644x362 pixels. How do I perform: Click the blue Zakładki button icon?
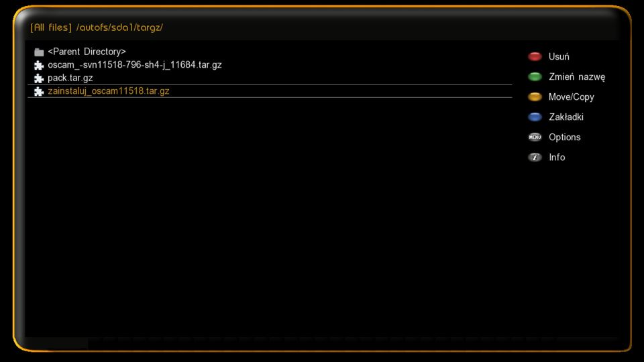[x=535, y=117]
